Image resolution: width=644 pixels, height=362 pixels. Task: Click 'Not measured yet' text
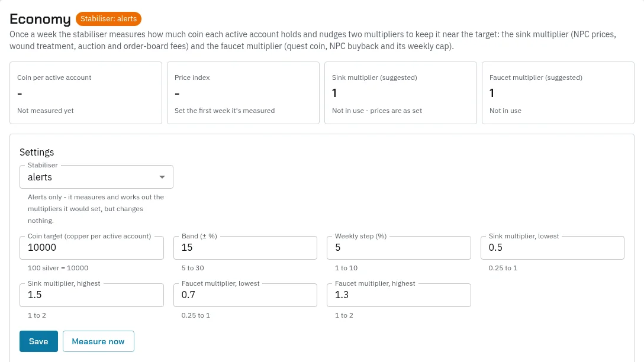[46, 111]
